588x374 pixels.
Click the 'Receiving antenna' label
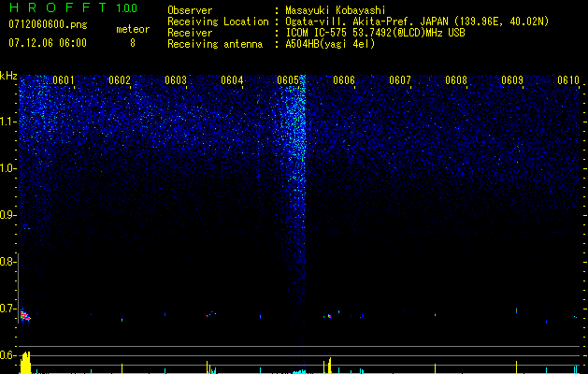tap(215, 44)
